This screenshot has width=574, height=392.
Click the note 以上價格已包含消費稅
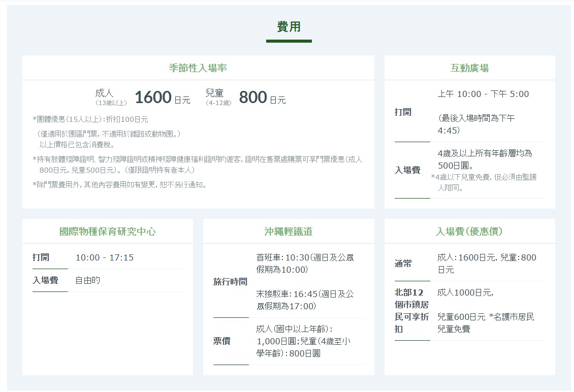pyautogui.click(x=77, y=145)
